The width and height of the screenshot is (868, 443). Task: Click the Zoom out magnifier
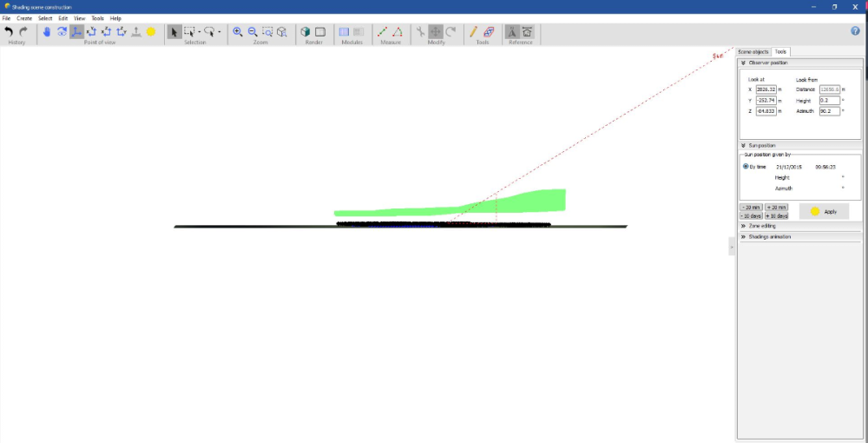253,31
